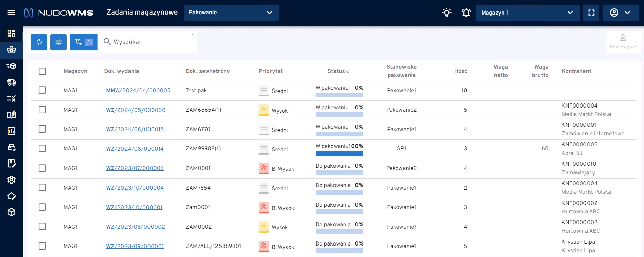Click the refresh button in toolbar

(x=39, y=42)
